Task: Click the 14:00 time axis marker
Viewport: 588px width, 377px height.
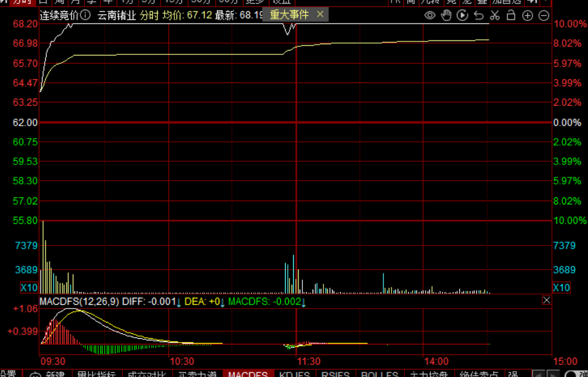Action: pyautogui.click(x=436, y=361)
